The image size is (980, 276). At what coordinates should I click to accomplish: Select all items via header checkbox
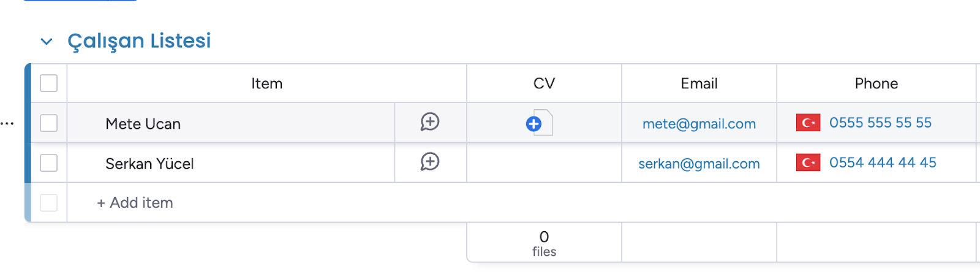pyautogui.click(x=48, y=83)
